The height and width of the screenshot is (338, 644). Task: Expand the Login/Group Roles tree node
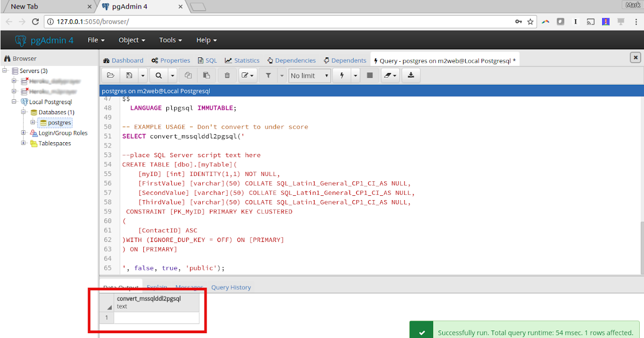coord(23,133)
